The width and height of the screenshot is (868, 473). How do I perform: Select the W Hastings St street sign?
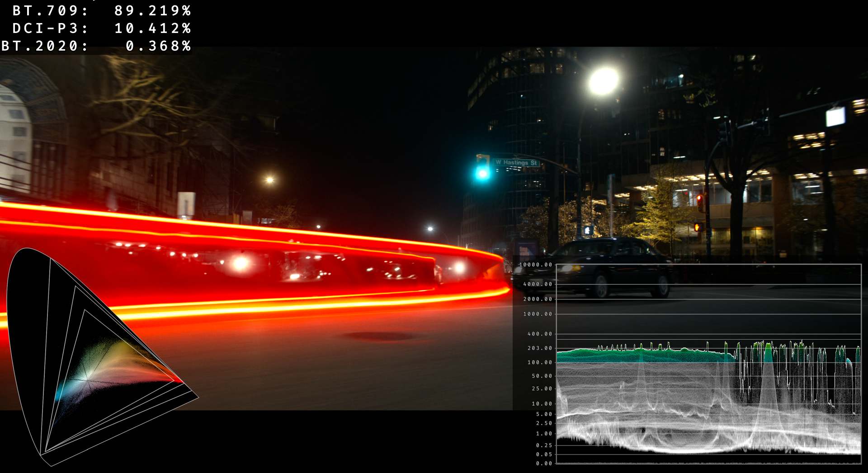coord(516,162)
